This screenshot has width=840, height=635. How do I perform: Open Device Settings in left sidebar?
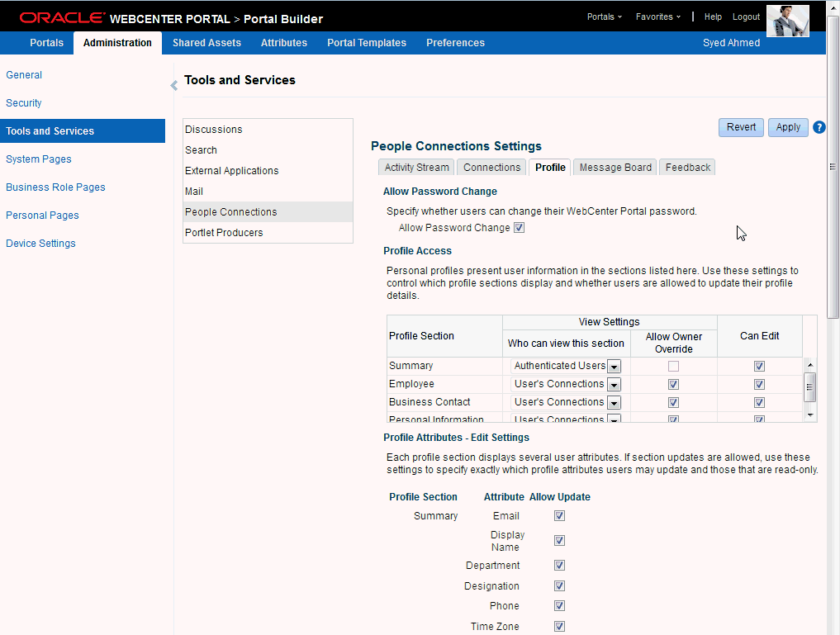[x=40, y=243]
